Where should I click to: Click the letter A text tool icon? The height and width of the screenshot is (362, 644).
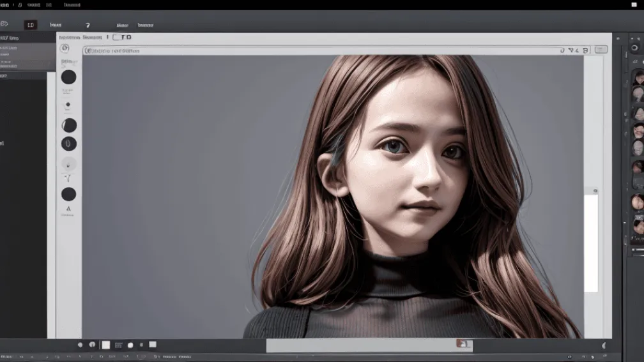68,208
